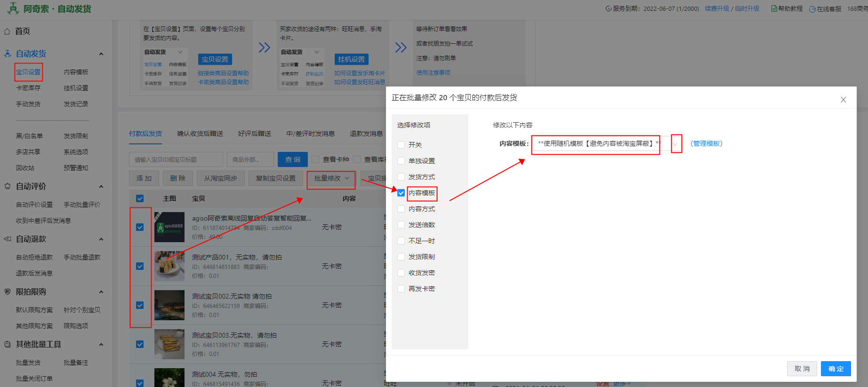Open 挂机设置 in the sidebar
Viewport: 868px width, 387px height.
(x=76, y=88)
